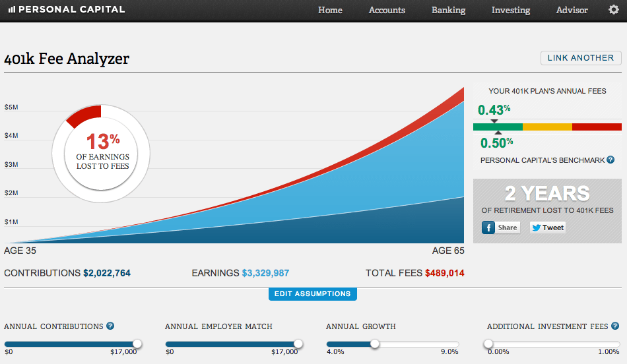The image size is (627, 364).
Task: Click the Edit Assumptions button
Action: point(312,293)
